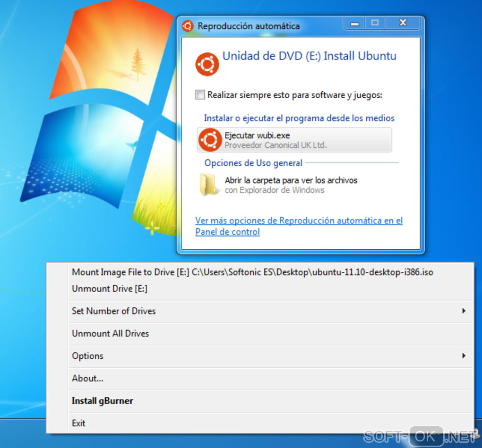Click the 'Proveedor Canonical UK Ltd.' text

275,145
